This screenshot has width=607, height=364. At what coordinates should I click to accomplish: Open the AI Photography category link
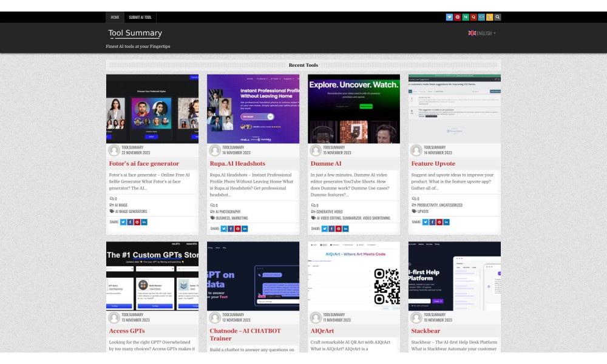pyautogui.click(x=228, y=212)
